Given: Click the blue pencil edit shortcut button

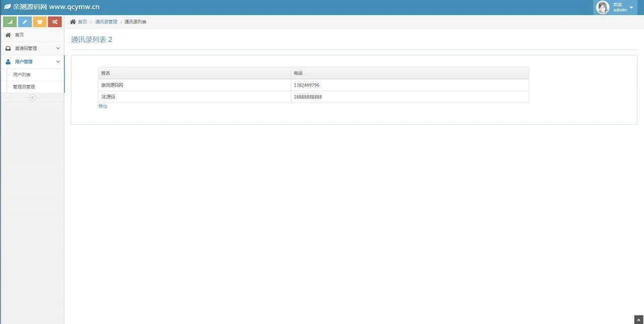Looking at the screenshot, I should (x=25, y=22).
